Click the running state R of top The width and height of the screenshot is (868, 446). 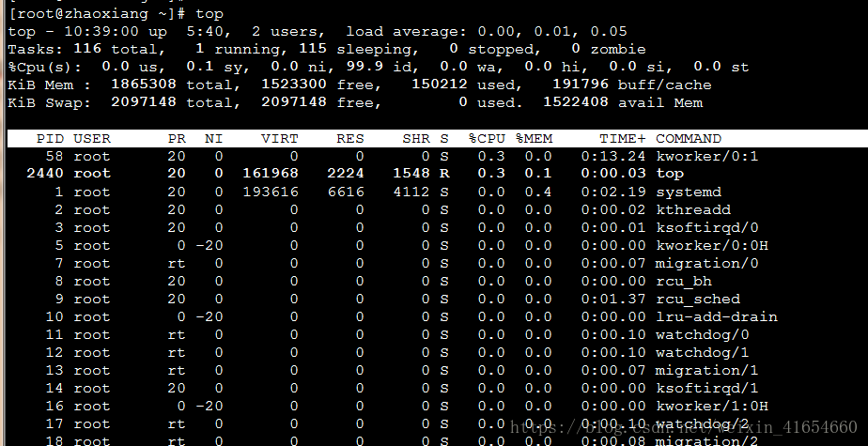point(444,173)
